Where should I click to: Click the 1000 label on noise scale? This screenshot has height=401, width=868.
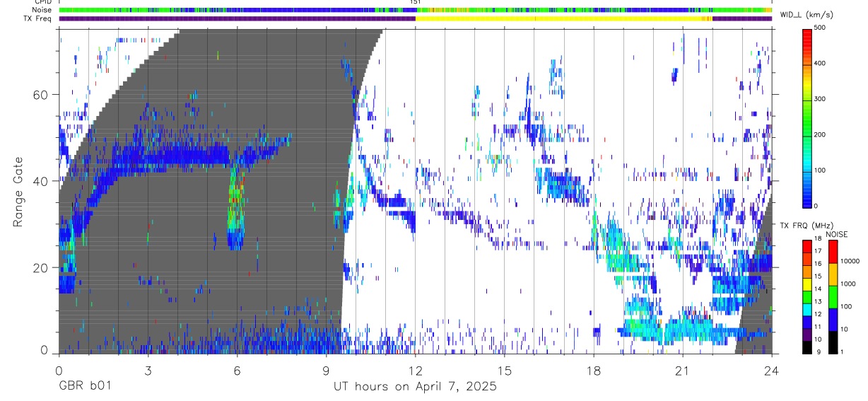coord(850,284)
